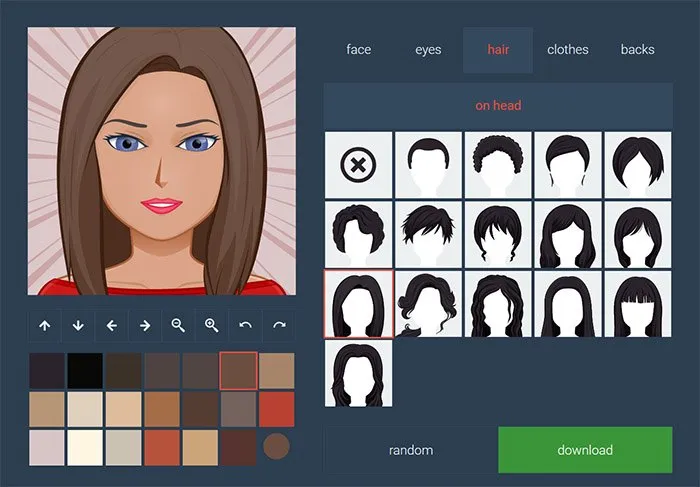Click the redo arrow icon

coord(279,325)
